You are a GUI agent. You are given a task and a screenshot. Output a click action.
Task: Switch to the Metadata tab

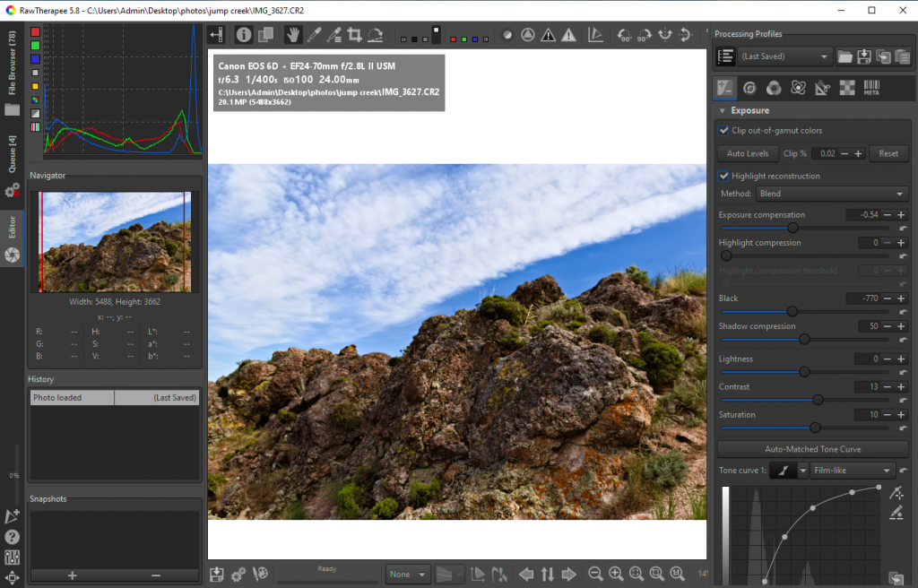coord(871,88)
